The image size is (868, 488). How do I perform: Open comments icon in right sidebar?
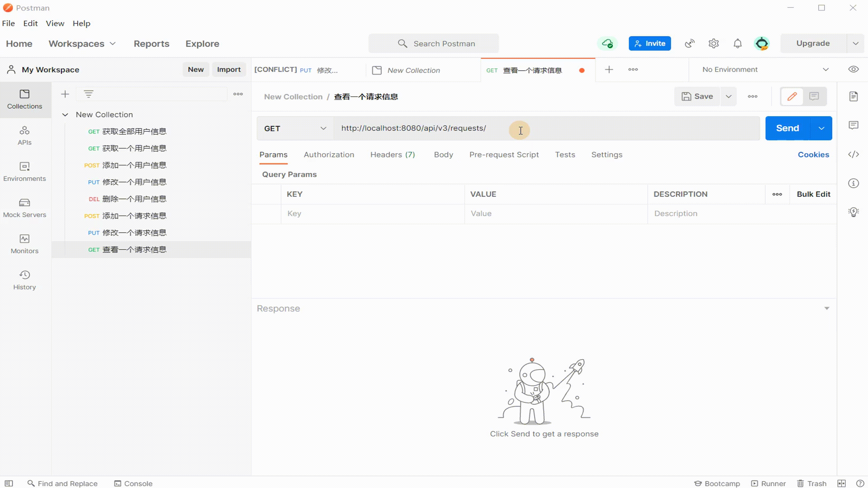point(854,125)
